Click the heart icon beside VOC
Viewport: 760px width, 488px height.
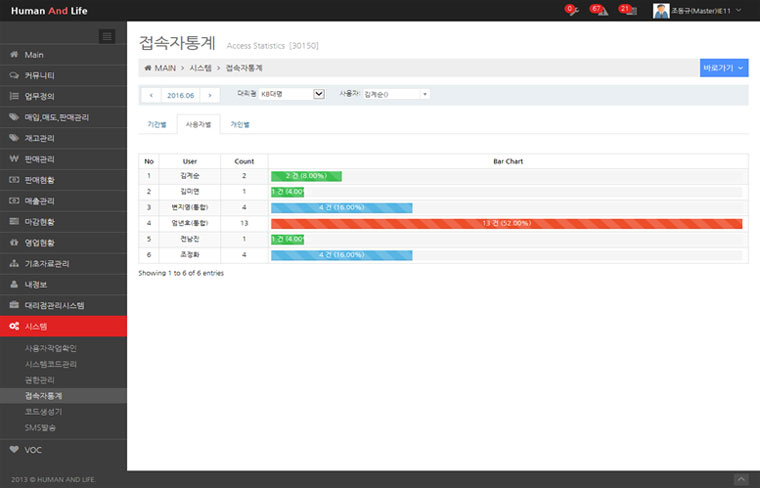[x=13, y=449]
